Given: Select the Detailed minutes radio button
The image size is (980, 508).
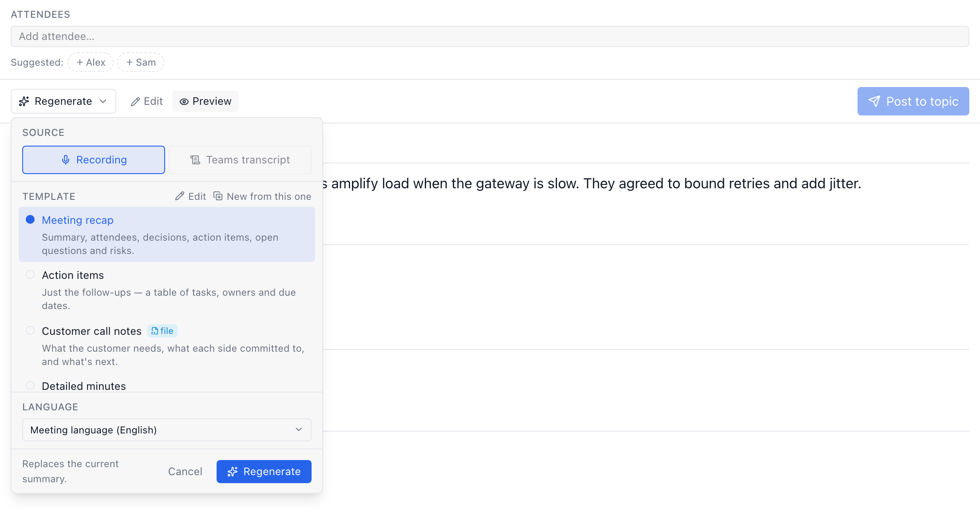Looking at the screenshot, I should [30, 385].
